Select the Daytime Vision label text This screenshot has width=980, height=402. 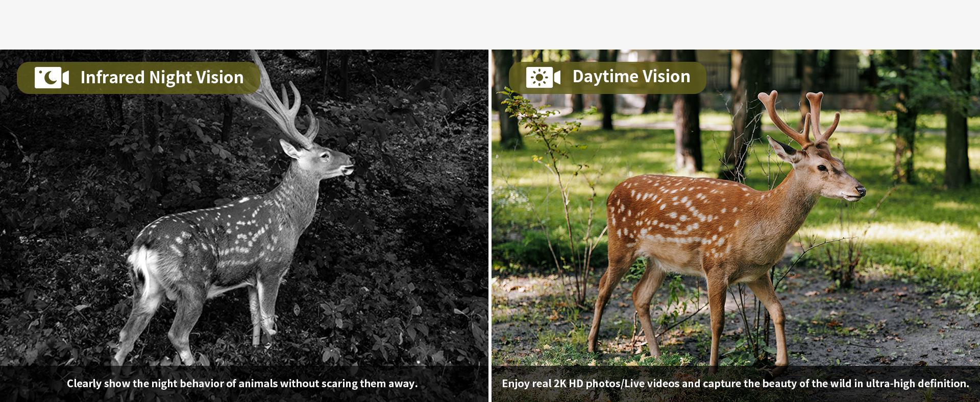tap(631, 77)
